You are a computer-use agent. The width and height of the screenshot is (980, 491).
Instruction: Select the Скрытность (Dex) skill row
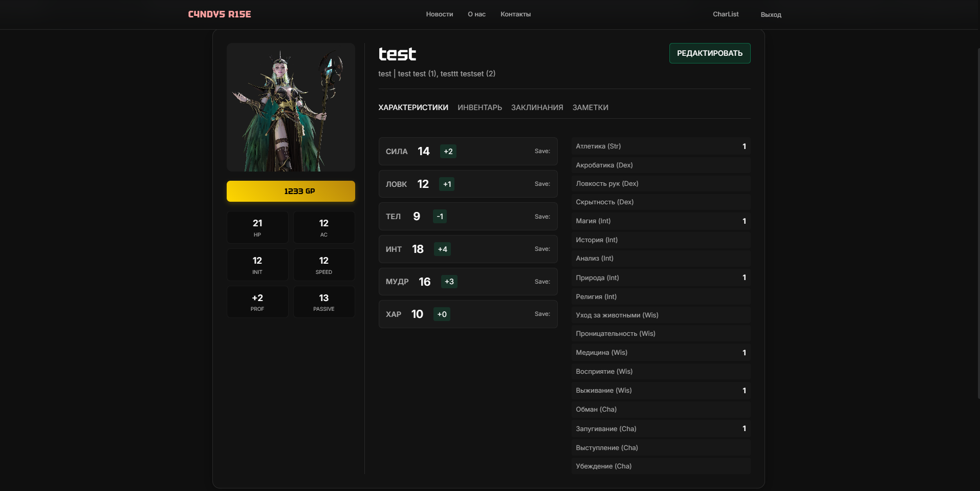tap(661, 202)
